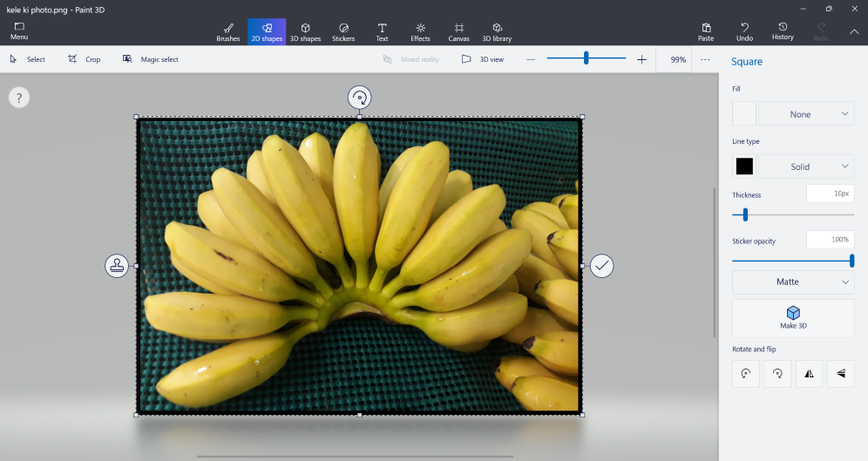
Task: Undo the last action
Action: pos(744,32)
